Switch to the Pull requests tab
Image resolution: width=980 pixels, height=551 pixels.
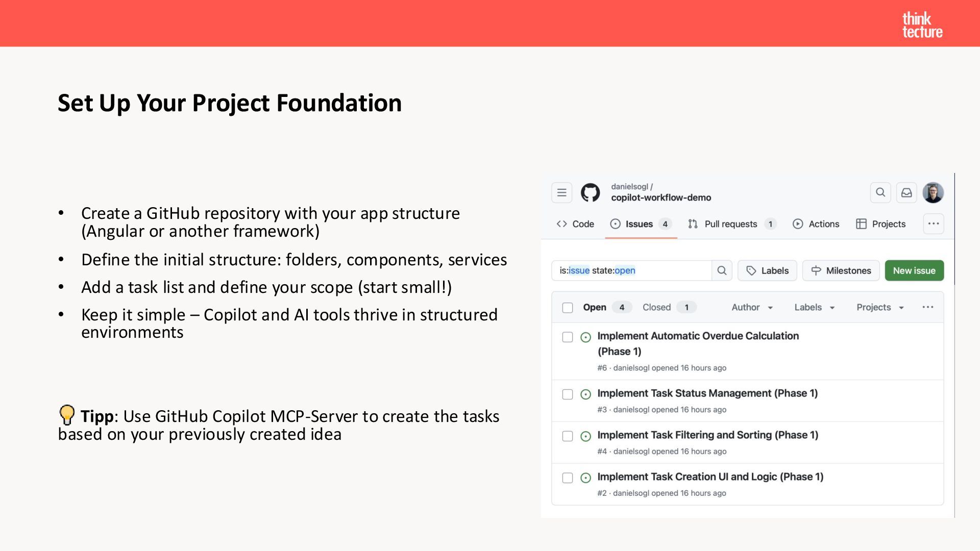730,224
